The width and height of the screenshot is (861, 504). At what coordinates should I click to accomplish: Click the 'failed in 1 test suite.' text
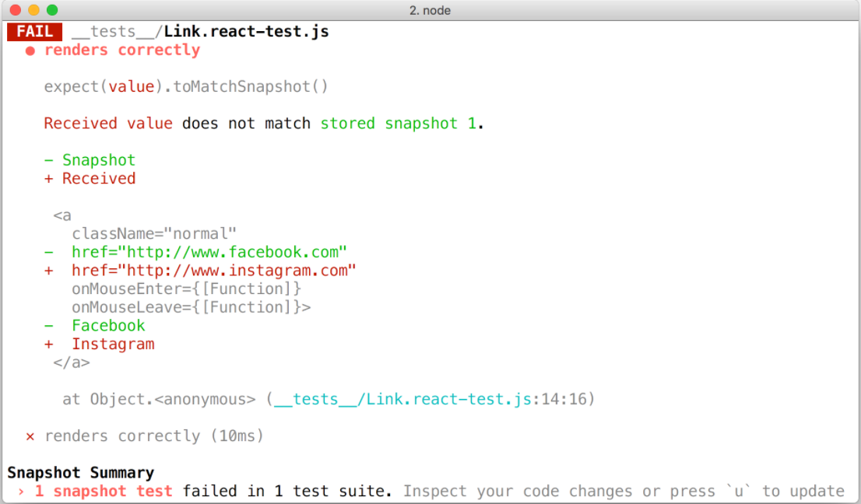click(x=287, y=491)
